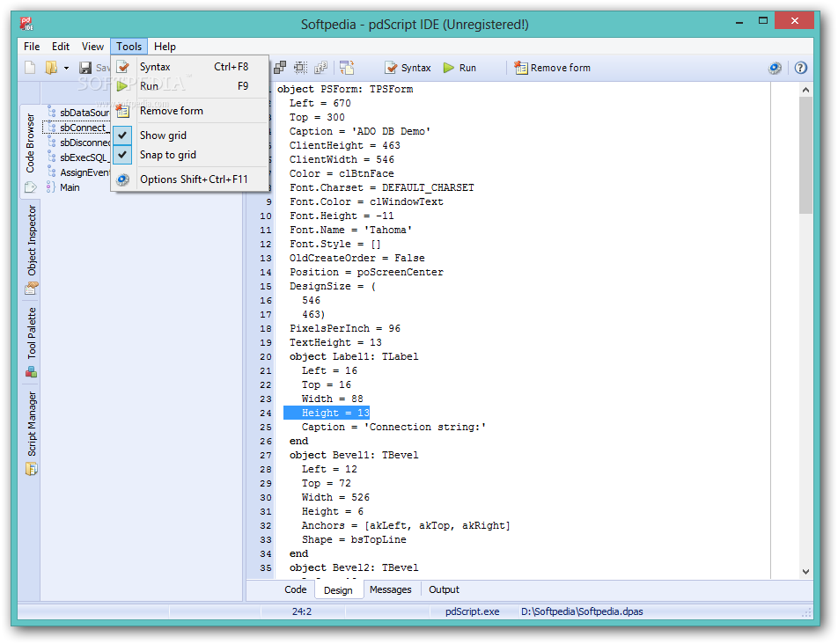The image size is (838, 644).
Task: Click the Syntax check toolbar button
Action: point(408,68)
